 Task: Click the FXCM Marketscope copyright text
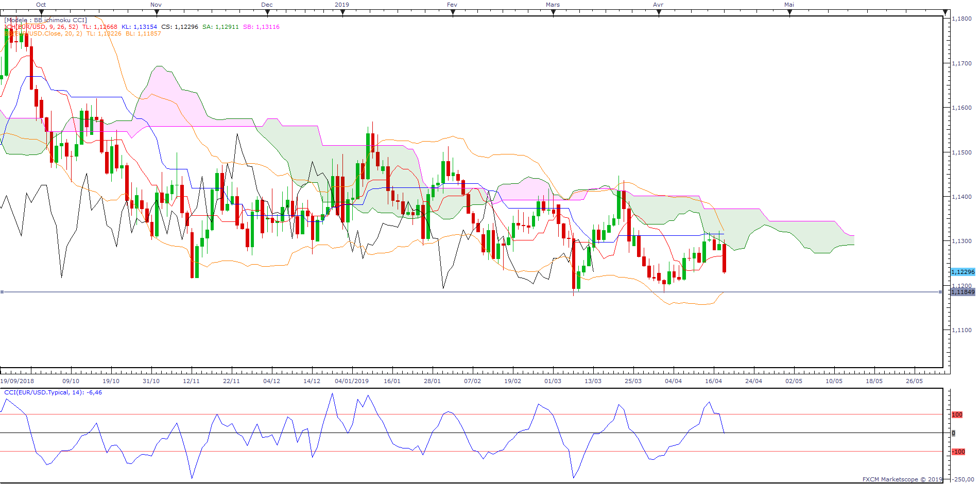pos(902,479)
